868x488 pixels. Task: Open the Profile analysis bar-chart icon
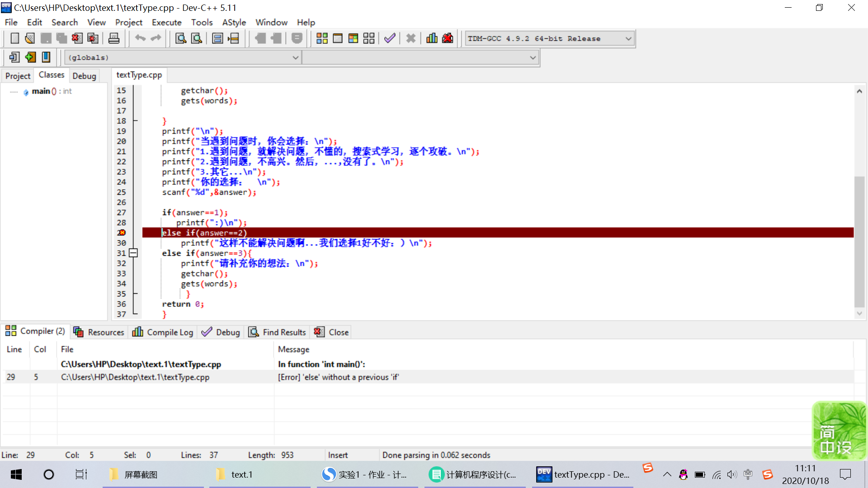point(432,38)
